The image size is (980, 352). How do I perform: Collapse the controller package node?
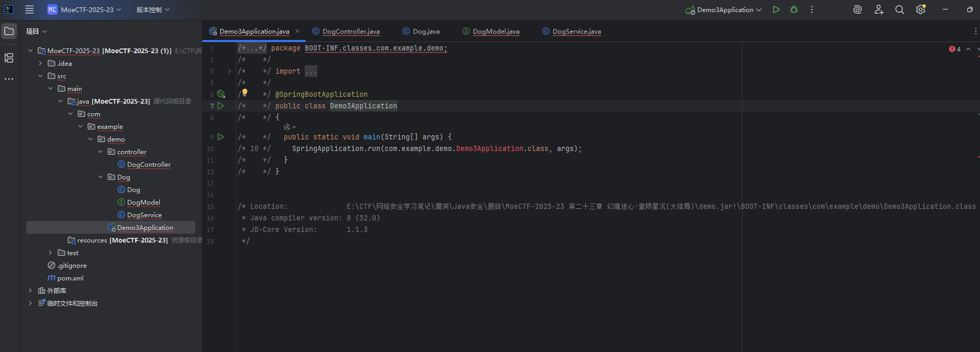pos(100,152)
